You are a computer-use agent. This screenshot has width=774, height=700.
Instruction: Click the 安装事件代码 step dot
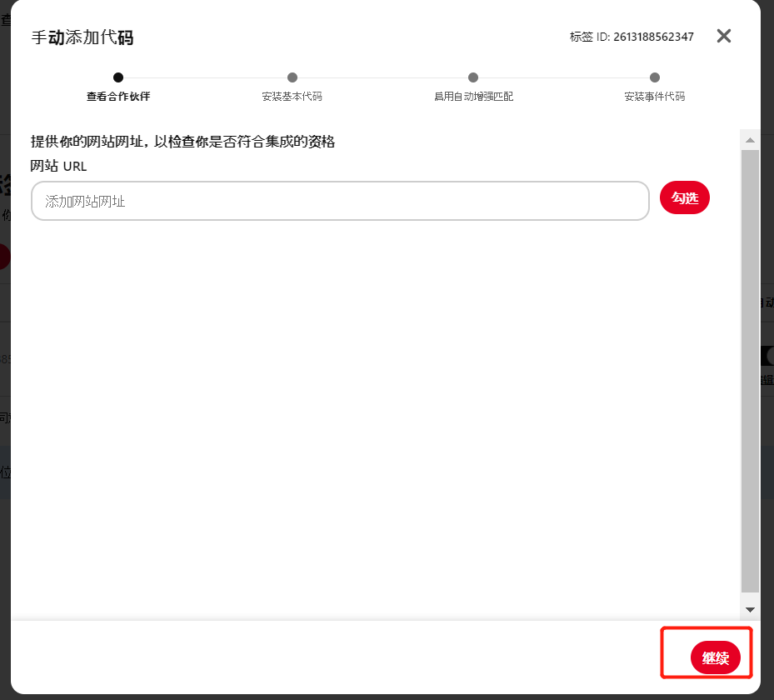point(655,77)
